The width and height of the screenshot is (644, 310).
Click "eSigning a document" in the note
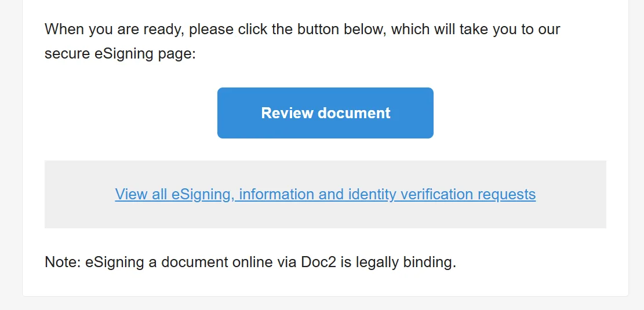(x=157, y=262)
